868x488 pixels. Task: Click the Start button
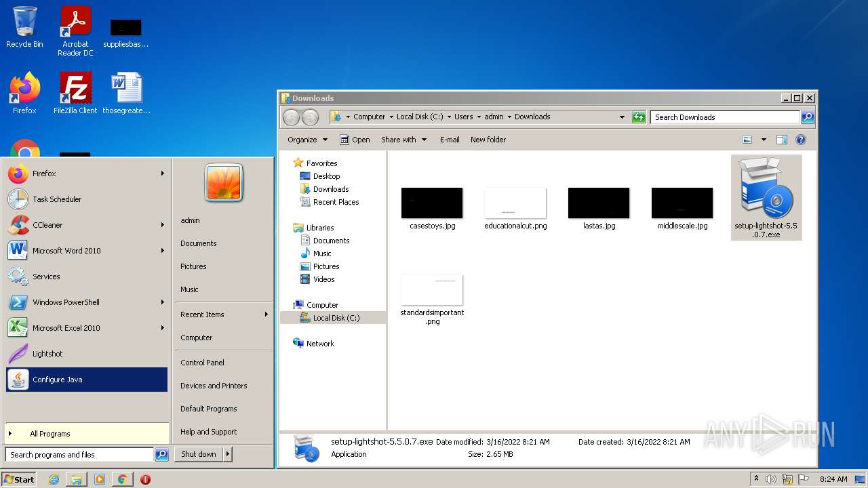pyautogui.click(x=19, y=479)
